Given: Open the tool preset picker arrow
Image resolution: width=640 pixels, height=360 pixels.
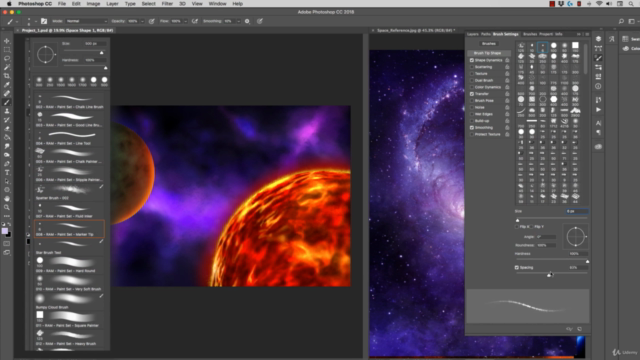Looking at the screenshot, I should point(17,21).
